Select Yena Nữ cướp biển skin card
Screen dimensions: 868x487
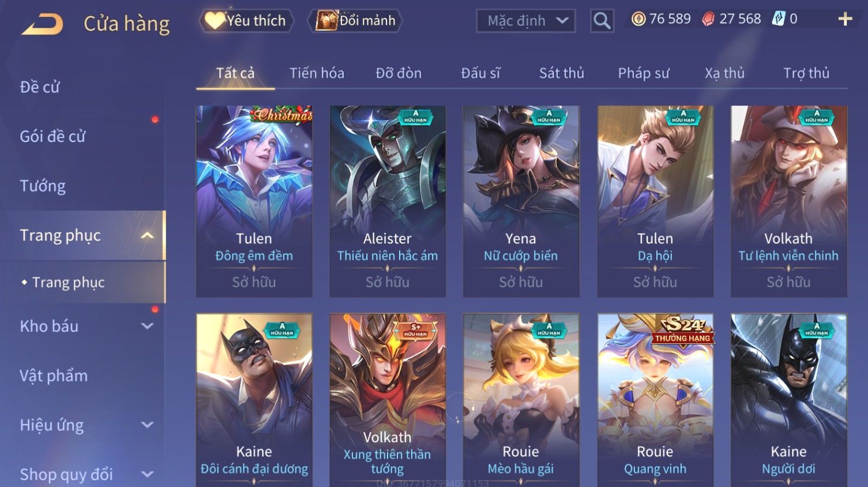(521, 201)
